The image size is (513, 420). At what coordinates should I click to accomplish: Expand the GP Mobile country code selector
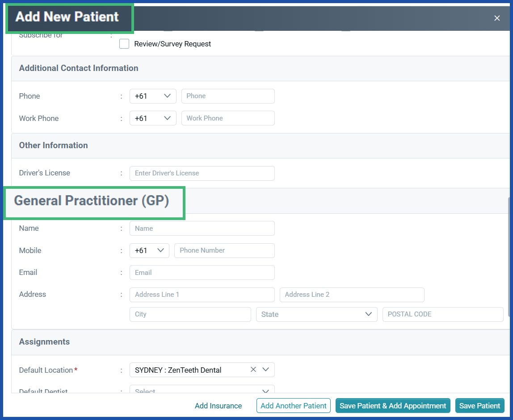coord(160,250)
